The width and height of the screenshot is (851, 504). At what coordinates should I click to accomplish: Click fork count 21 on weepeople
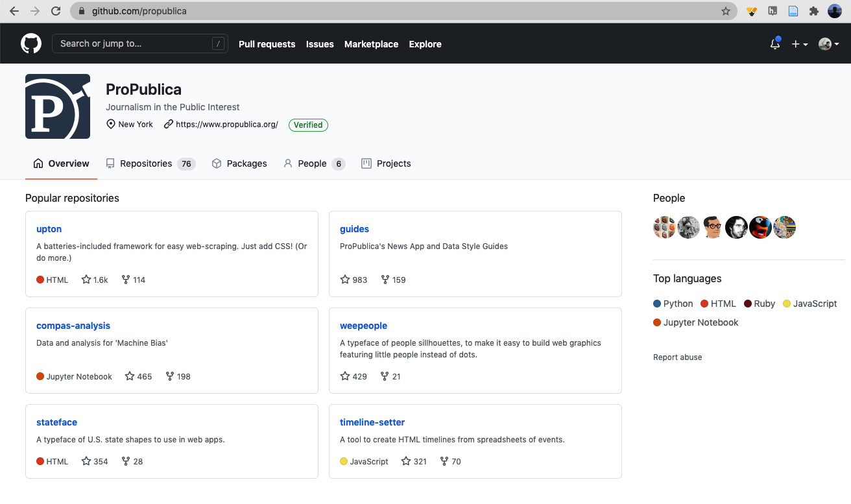click(390, 376)
